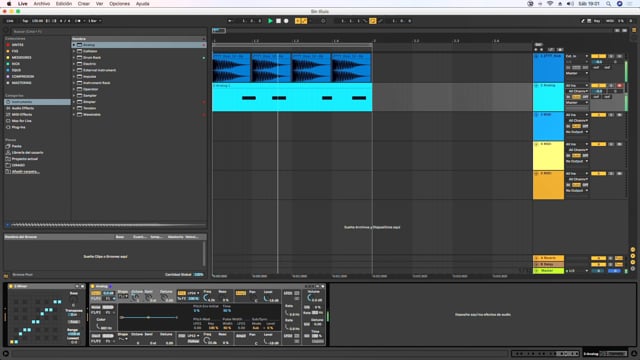Open macOS Spotlight search icon
This screenshot has width=640, height=360.
pos(608,4)
